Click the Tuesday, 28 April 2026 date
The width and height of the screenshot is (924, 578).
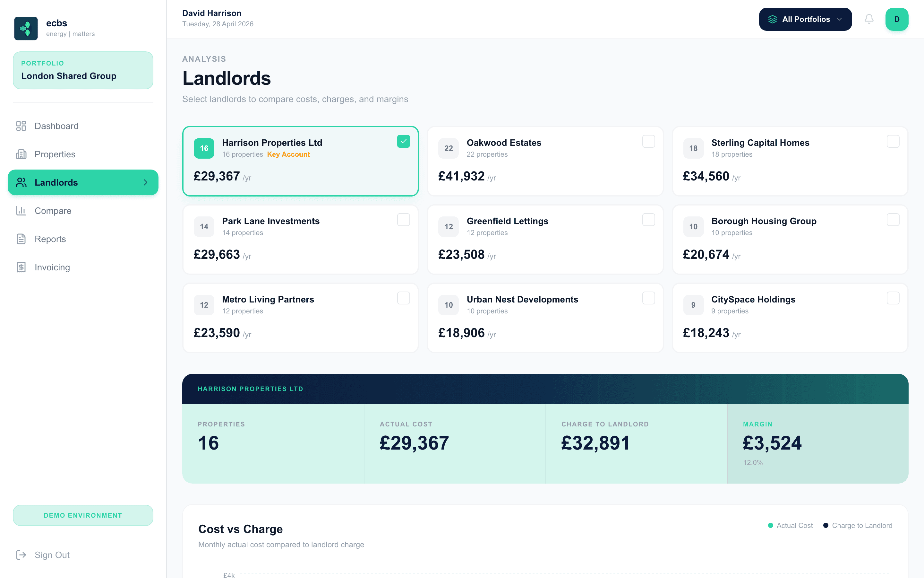click(x=218, y=24)
